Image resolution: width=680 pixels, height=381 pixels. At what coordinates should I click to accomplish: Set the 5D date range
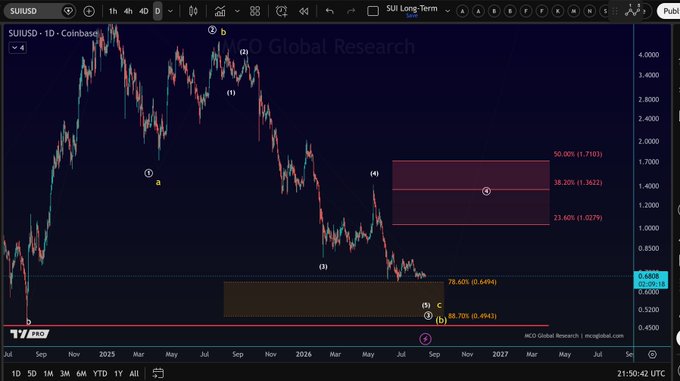[32, 373]
